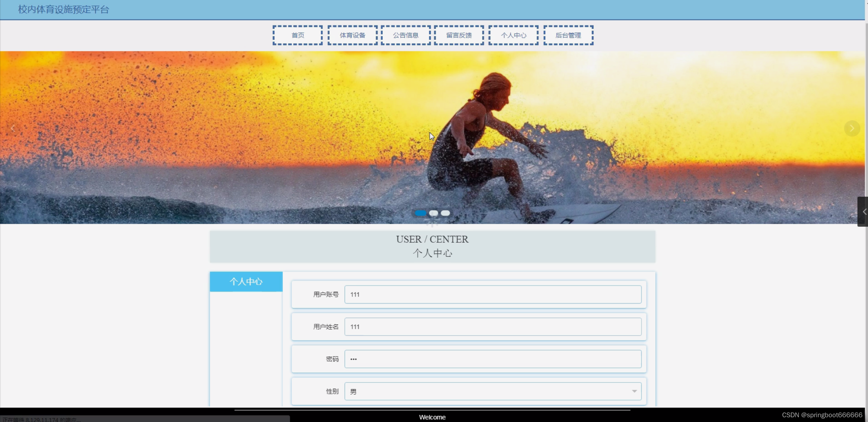Go to the 体育设备 sports equipment page
The height and width of the screenshot is (422, 868).
[x=352, y=35]
